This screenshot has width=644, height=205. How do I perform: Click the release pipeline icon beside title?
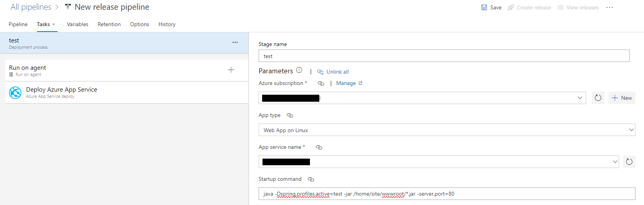(68, 7)
